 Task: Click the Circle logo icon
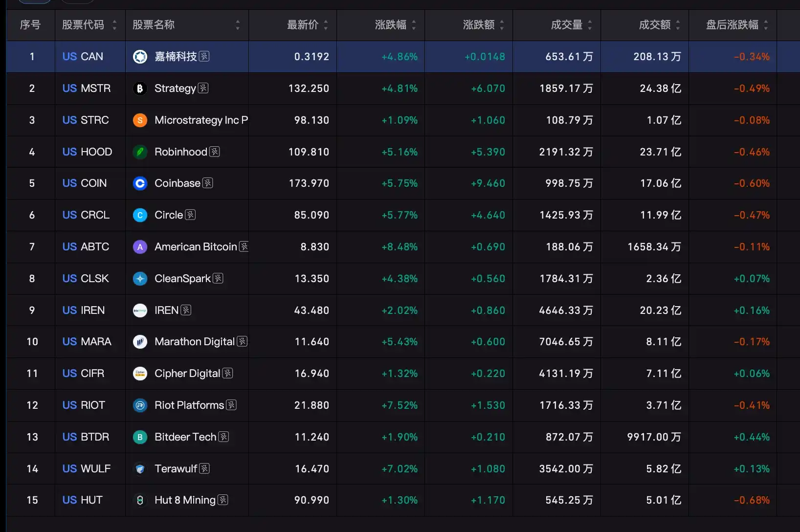pyautogui.click(x=140, y=215)
